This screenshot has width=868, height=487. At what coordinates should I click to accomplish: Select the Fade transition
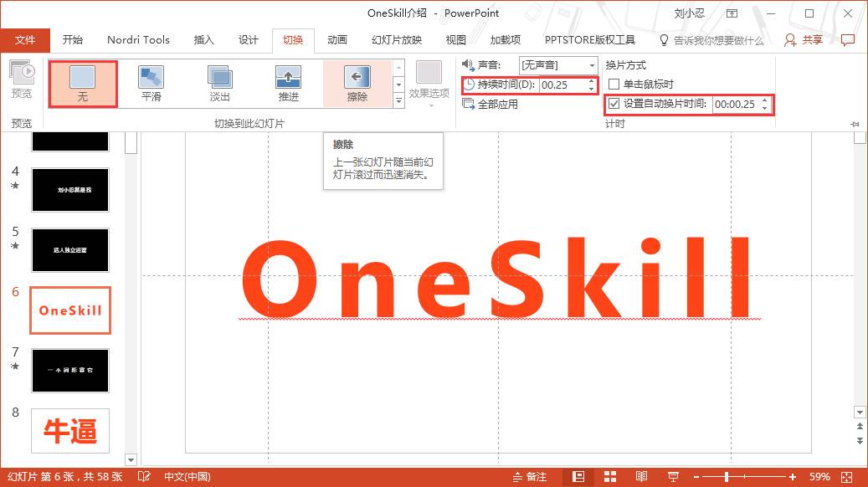click(220, 84)
